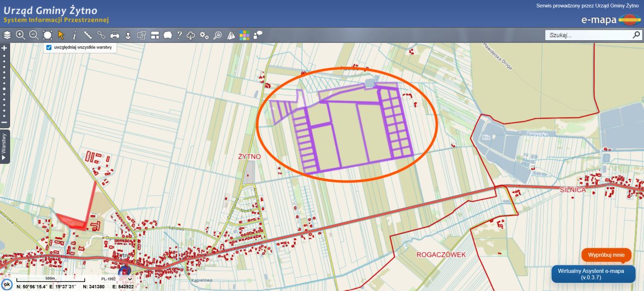Click the blue circular 'ok' status icon
Image resolution: width=644 pixels, height=291 pixels.
7,283
